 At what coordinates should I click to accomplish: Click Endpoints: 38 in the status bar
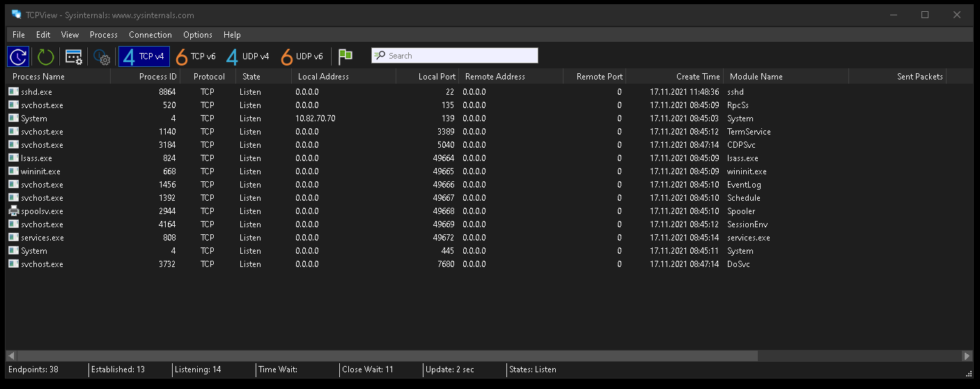coord(33,369)
